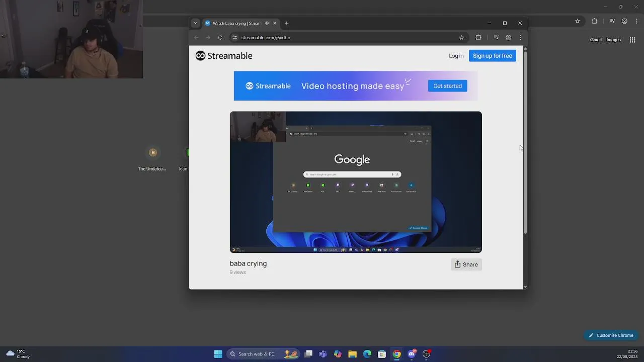Click the scrollbar down arrow

point(525,287)
